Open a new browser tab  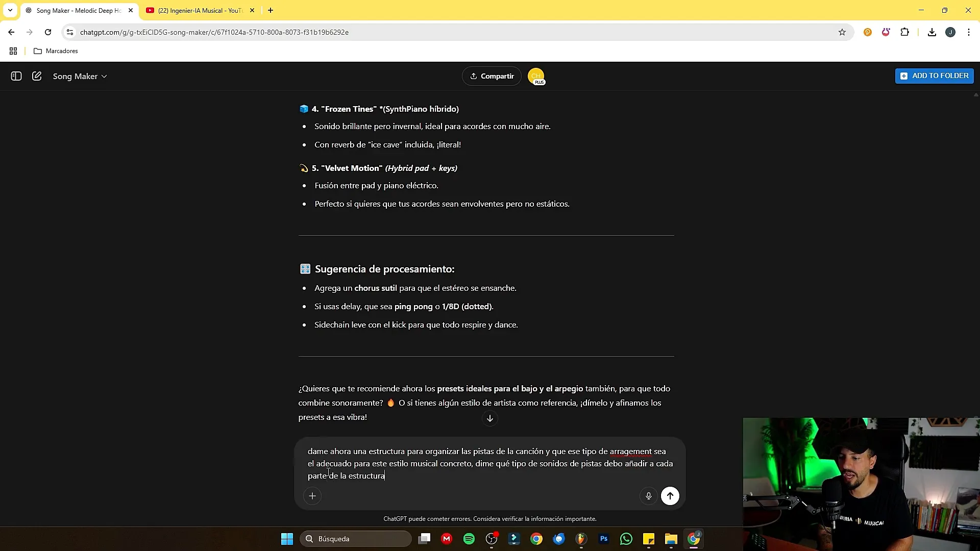point(271,10)
